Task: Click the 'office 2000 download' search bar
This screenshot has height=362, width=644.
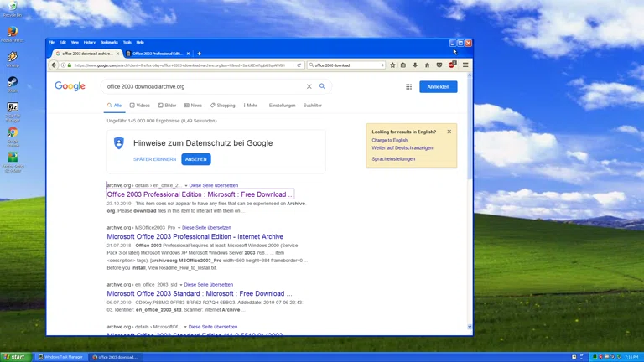Action: click(346, 65)
